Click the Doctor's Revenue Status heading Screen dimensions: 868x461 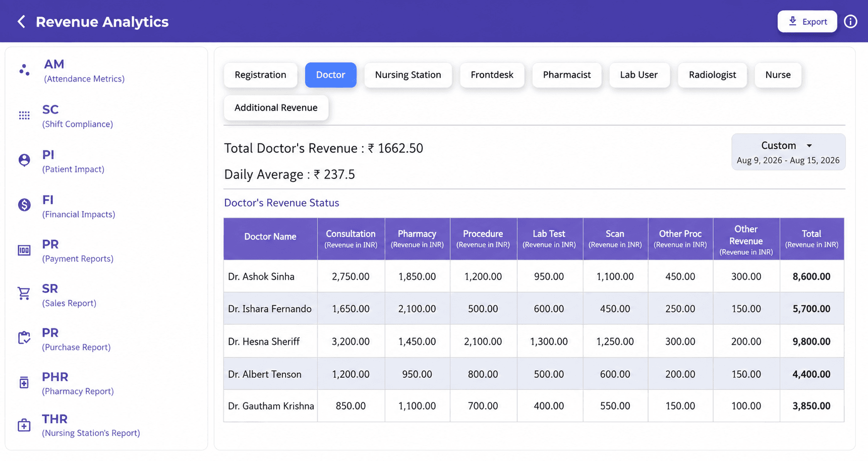pos(281,203)
